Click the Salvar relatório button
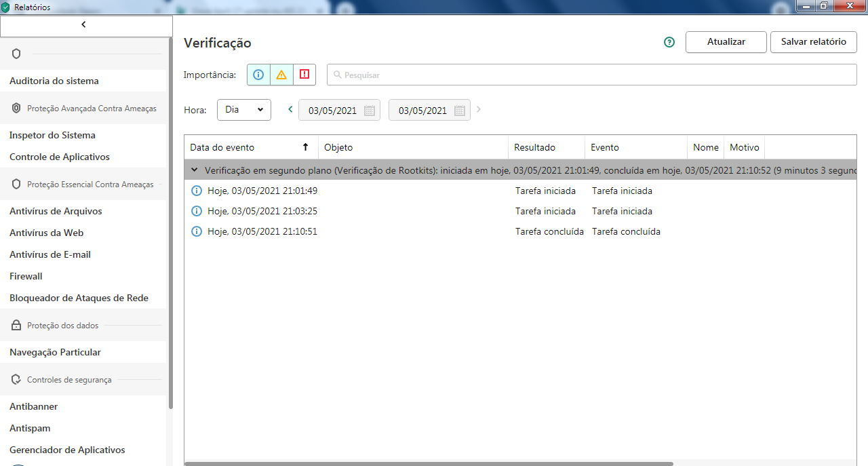The height and width of the screenshot is (466, 868). 814,42
